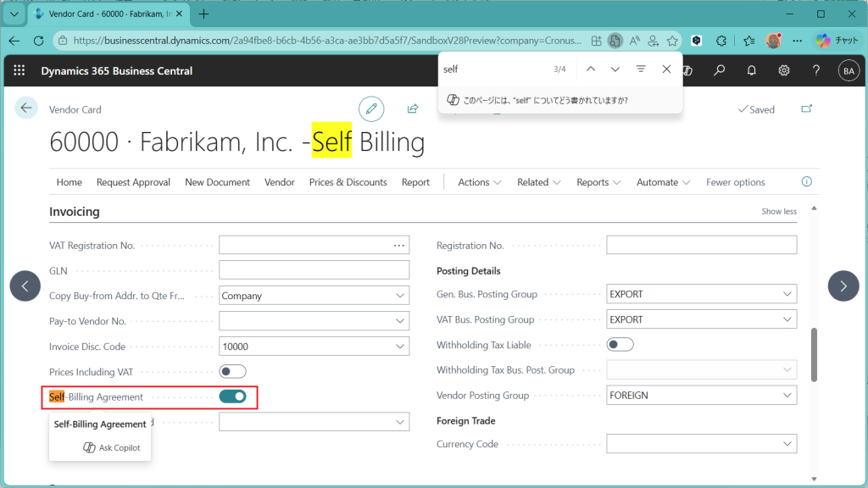
Task: Click the notification bell icon
Action: coord(751,70)
